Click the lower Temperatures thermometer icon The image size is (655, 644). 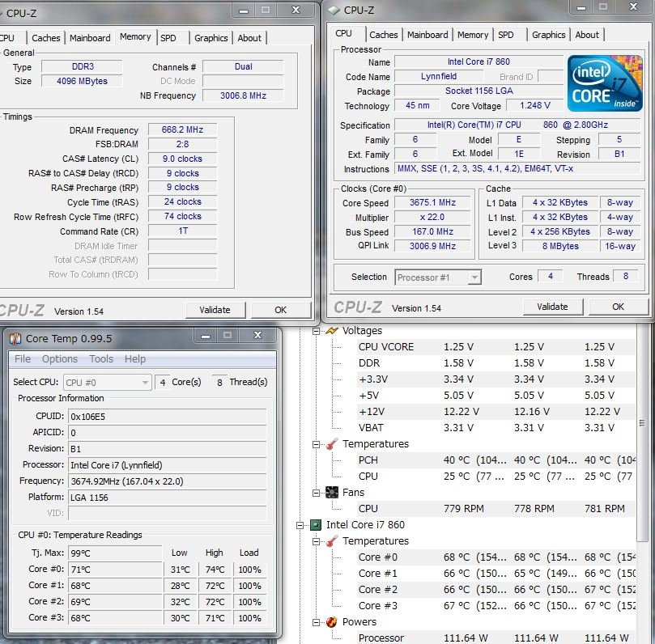click(x=332, y=541)
